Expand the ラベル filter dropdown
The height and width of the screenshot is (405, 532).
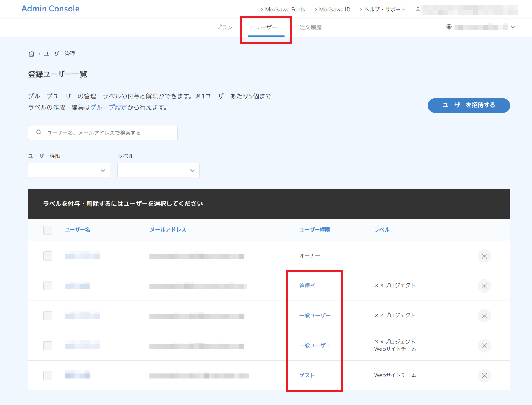pos(159,171)
